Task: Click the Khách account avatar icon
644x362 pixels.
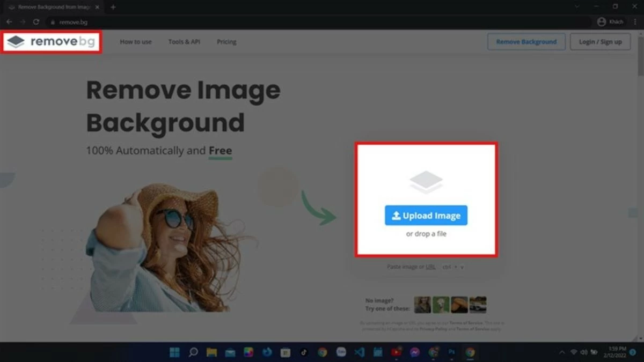Action: click(601, 21)
